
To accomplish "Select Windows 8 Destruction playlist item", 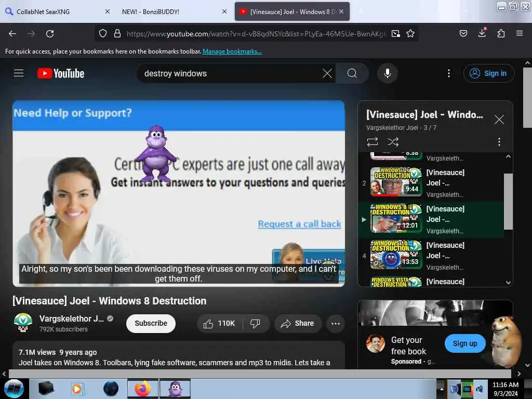I will 431,220.
